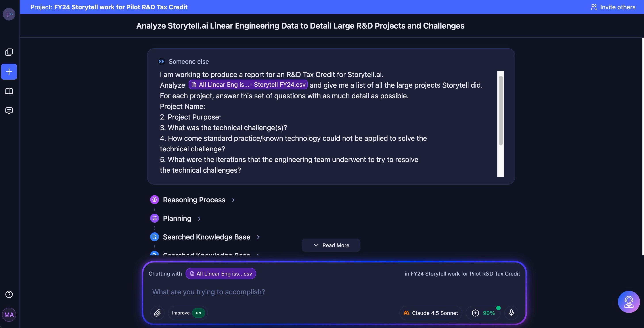Expand the Reasoning Process step
This screenshot has height=328, width=644.
pos(194,200)
